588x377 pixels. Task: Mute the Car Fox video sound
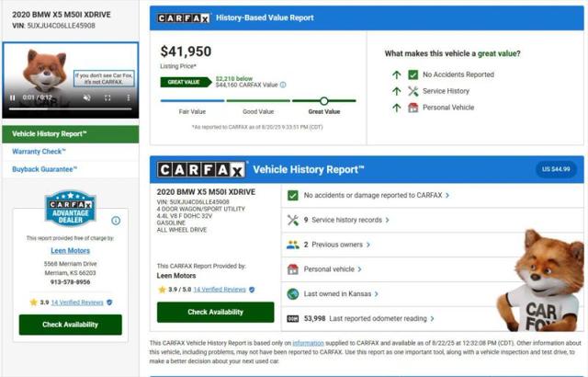tap(86, 97)
